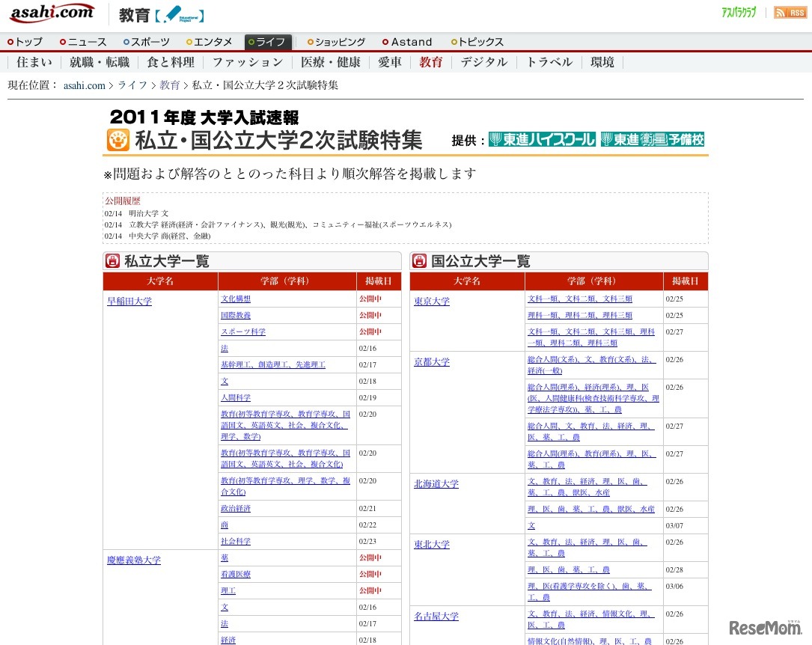Screen dimensions: 812x645
Task: Open the 東進衛星予備校 sponsor banner
Action: coord(652,140)
